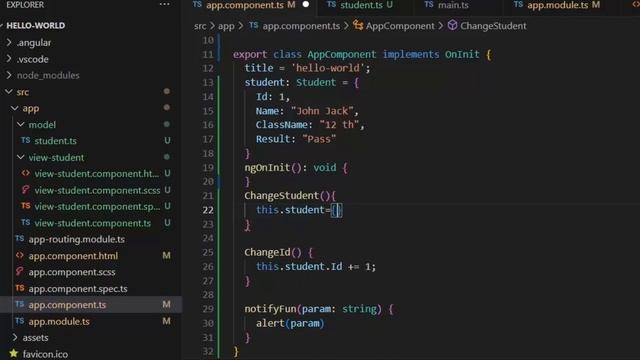Collapse the HELLO-WORLD project root

(35, 25)
